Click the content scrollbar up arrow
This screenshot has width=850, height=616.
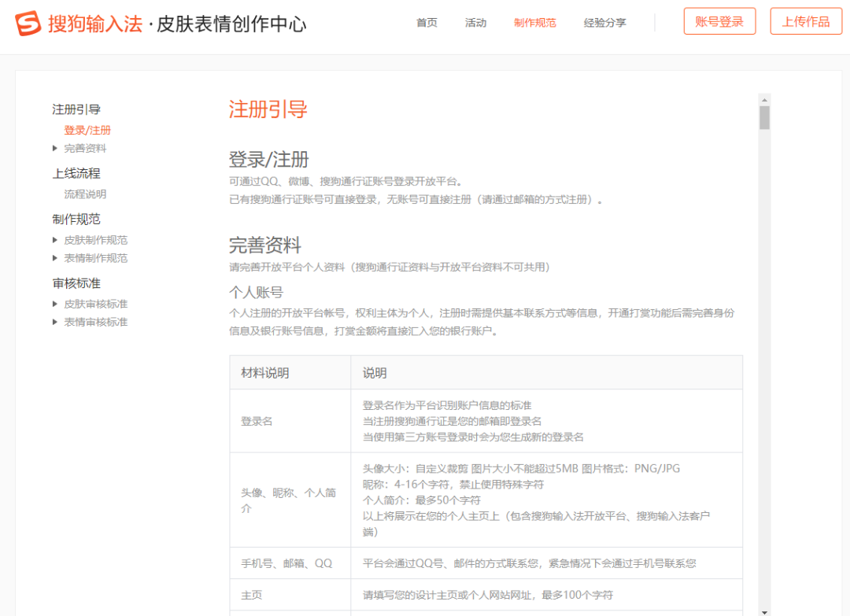764,100
